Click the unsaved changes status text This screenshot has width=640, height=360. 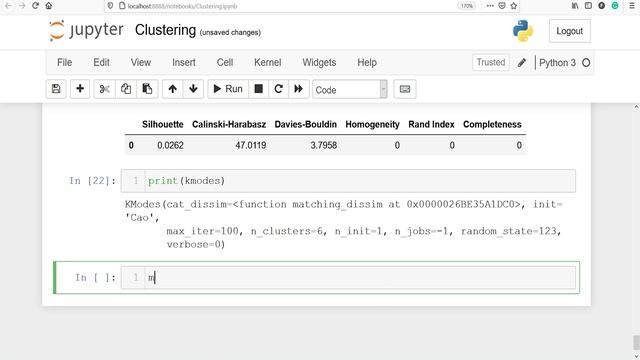click(230, 32)
